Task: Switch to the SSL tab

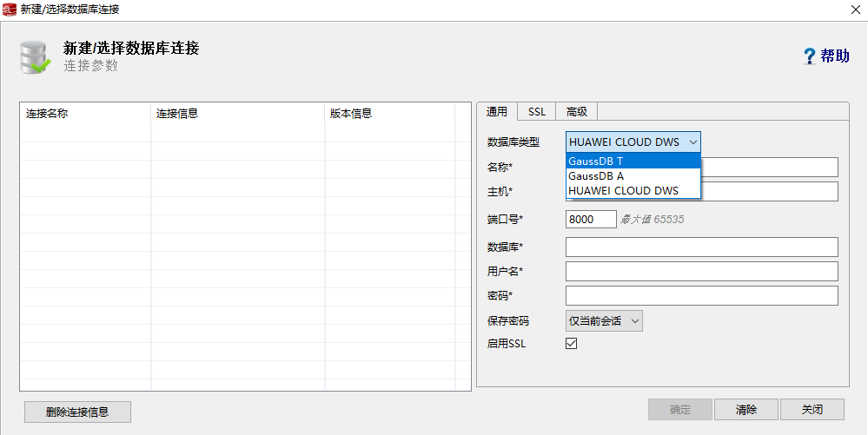Action: point(537,111)
